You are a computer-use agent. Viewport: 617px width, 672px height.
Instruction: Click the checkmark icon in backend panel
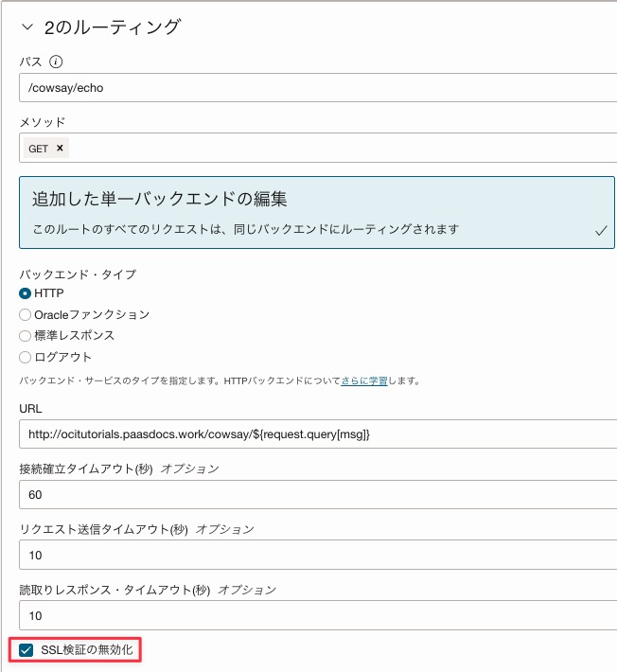[600, 230]
